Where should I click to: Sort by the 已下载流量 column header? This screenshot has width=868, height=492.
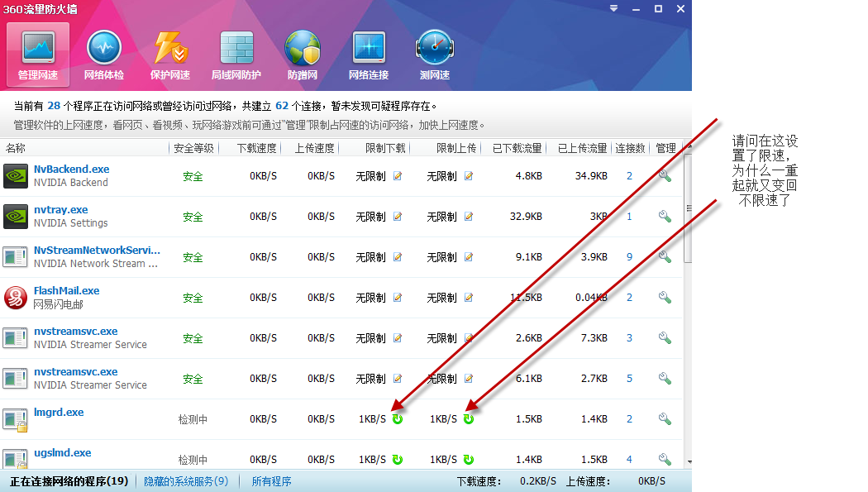[x=517, y=148]
